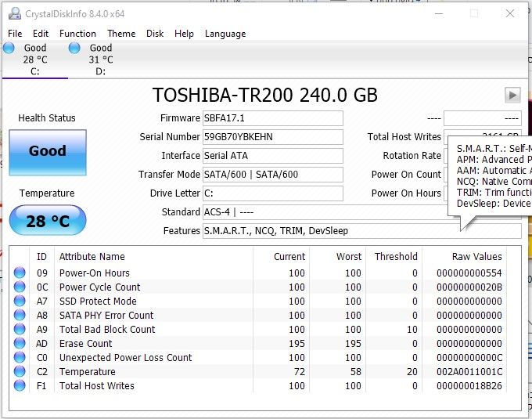The height and width of the screenshot is (419, 532).
Task: Select the D: drive status orb
Action: (75, 49)
